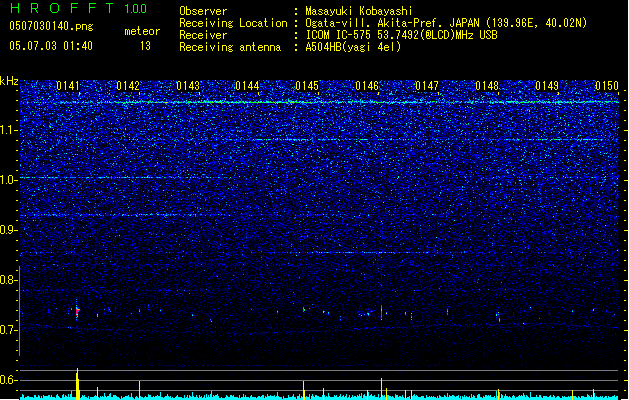Click the HROFFT title text

[x=62, y=8]
